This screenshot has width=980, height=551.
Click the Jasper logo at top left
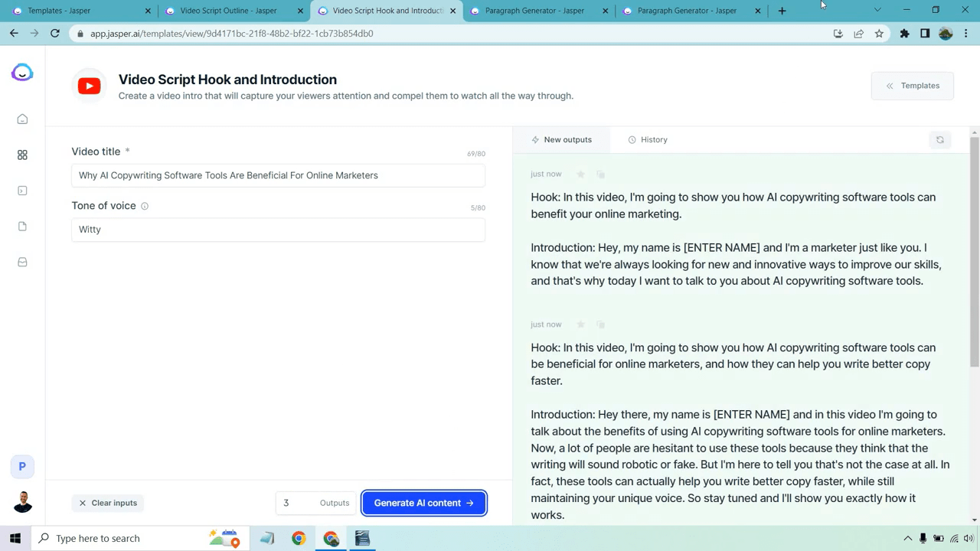click(x=22, y=73)
